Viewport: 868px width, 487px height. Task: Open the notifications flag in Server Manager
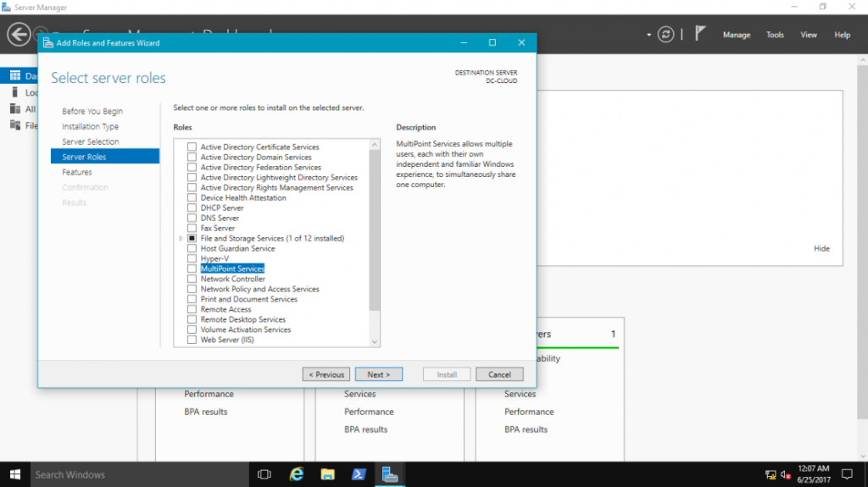click(x=700, y=33)
